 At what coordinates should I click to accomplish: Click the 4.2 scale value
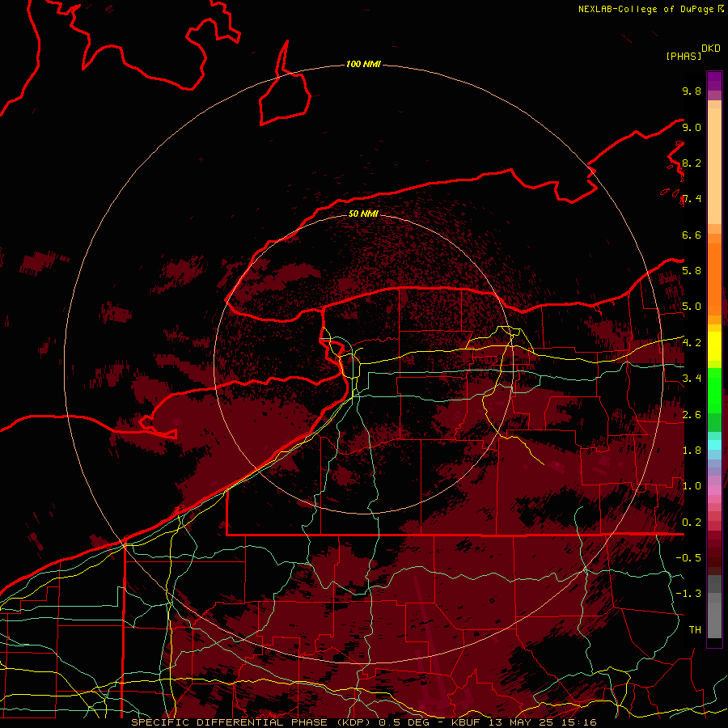(692, 343)
